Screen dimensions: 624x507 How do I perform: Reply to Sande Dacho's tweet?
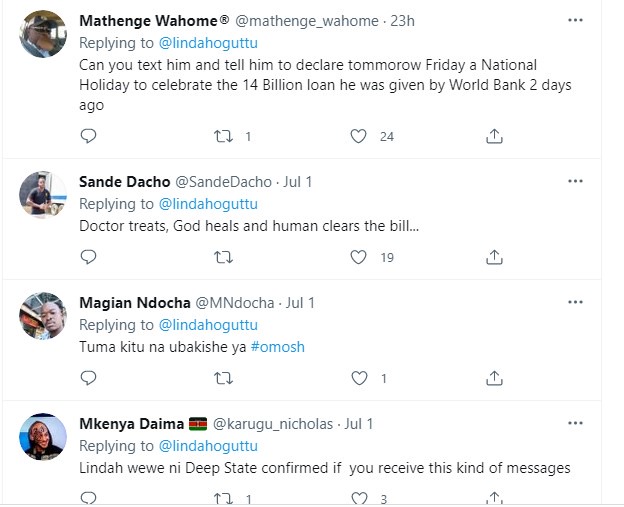point(88,257)
